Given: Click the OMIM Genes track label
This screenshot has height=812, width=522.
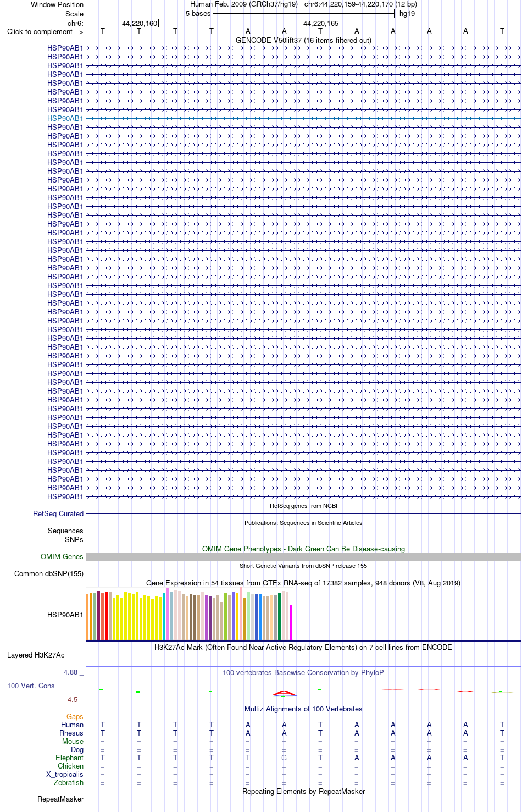Looking at the screenshot, I should (62, 556).
